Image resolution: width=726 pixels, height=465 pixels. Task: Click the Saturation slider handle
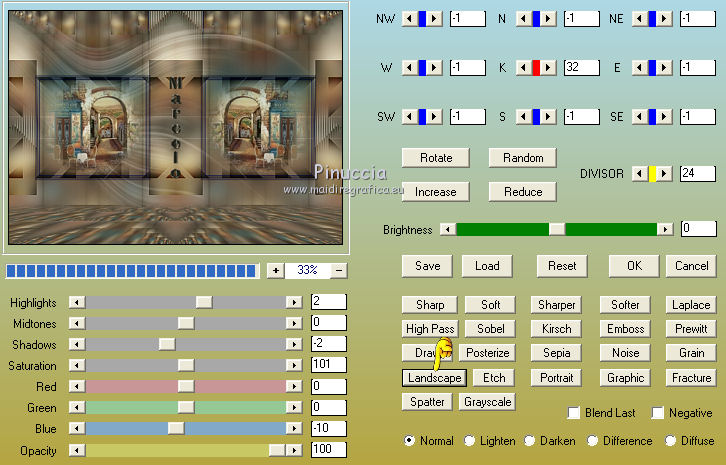(185, 366)
